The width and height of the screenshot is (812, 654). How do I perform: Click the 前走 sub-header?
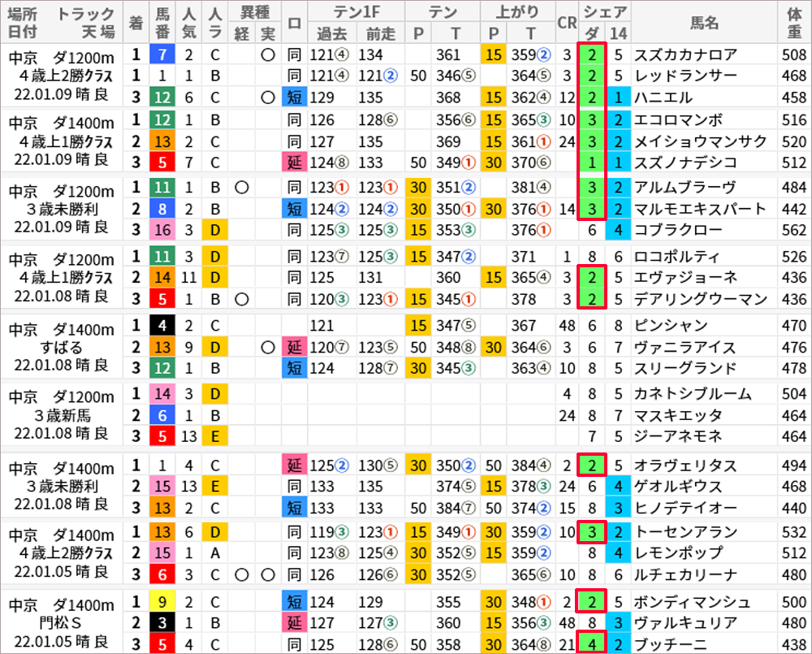tap(381, 33)
